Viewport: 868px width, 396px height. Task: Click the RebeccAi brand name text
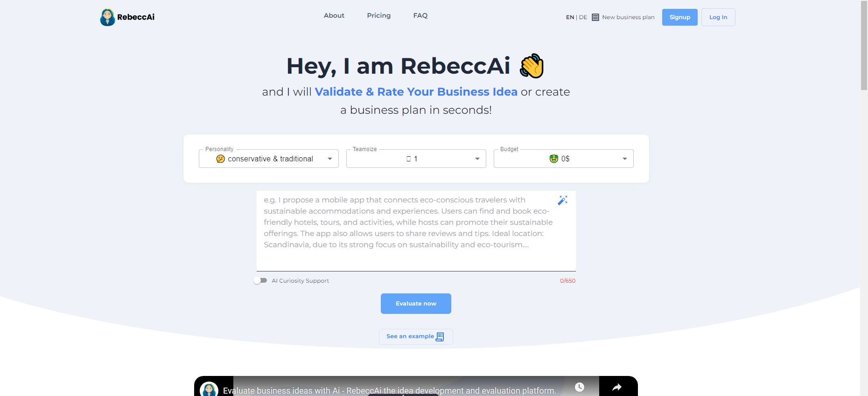[136, 17]
